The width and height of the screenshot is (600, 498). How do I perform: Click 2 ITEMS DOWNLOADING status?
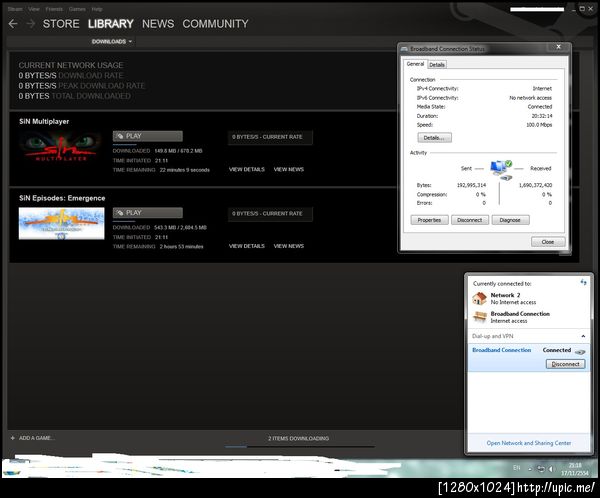[298, 438]
